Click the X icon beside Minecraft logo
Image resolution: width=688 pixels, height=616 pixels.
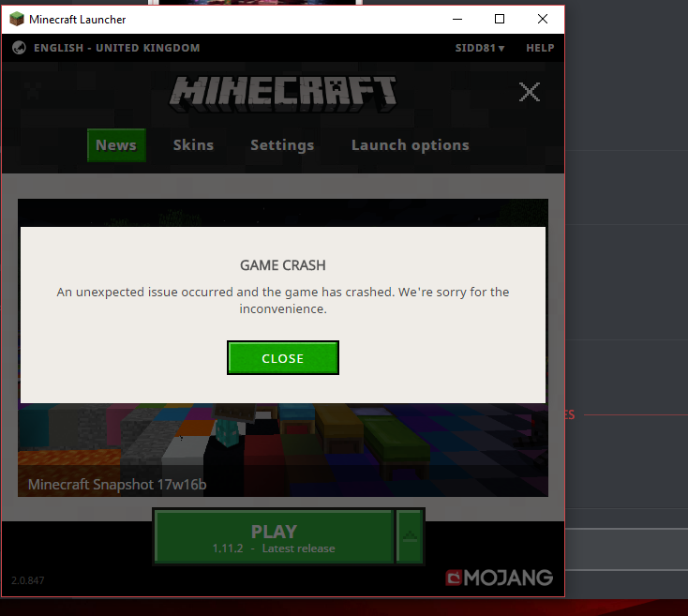[x=530, y=92]
